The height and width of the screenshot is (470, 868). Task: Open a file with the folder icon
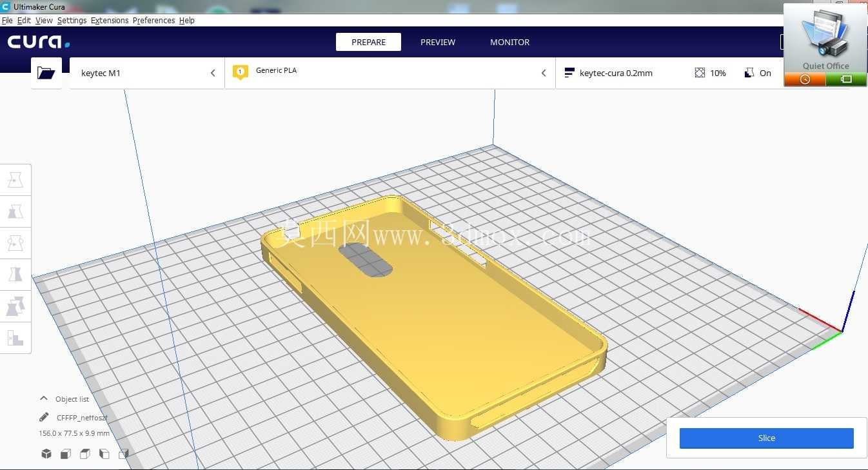pos(46,73)
